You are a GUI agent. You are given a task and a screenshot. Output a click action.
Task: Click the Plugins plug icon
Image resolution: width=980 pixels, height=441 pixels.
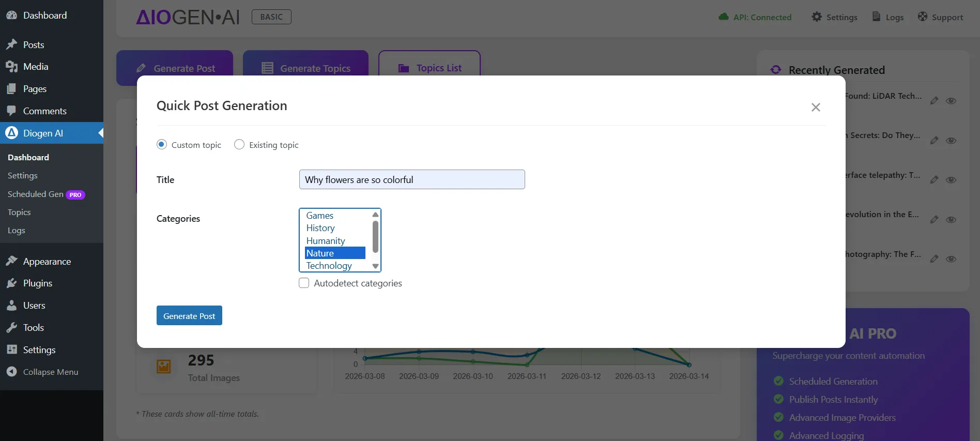[11, 283]
